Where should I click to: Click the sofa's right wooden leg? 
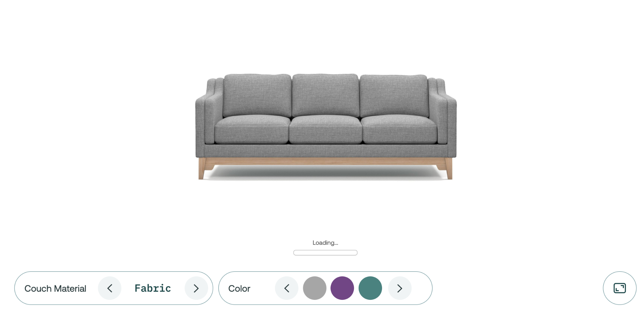click(x=447, y=169)
